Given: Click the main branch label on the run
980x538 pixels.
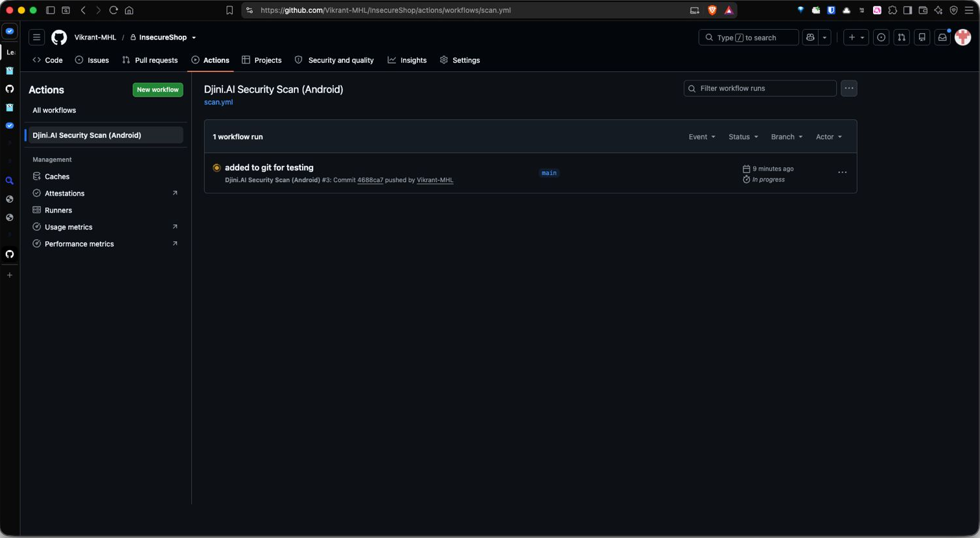Looking at the screenshot, I should 549,173.
